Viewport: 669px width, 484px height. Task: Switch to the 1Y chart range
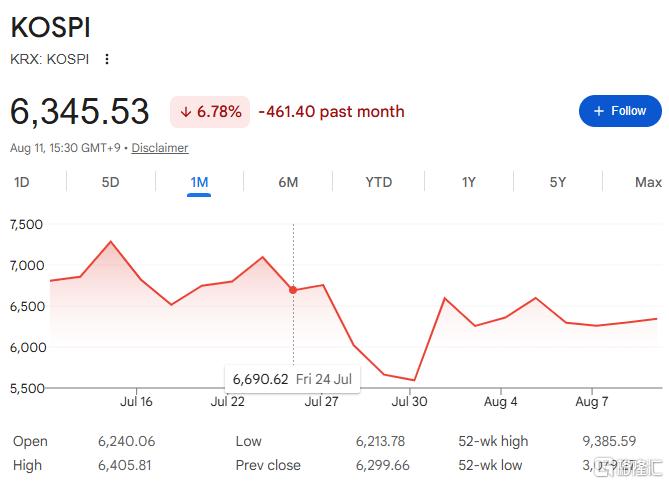pyautogui.click(x=468, y=182)
